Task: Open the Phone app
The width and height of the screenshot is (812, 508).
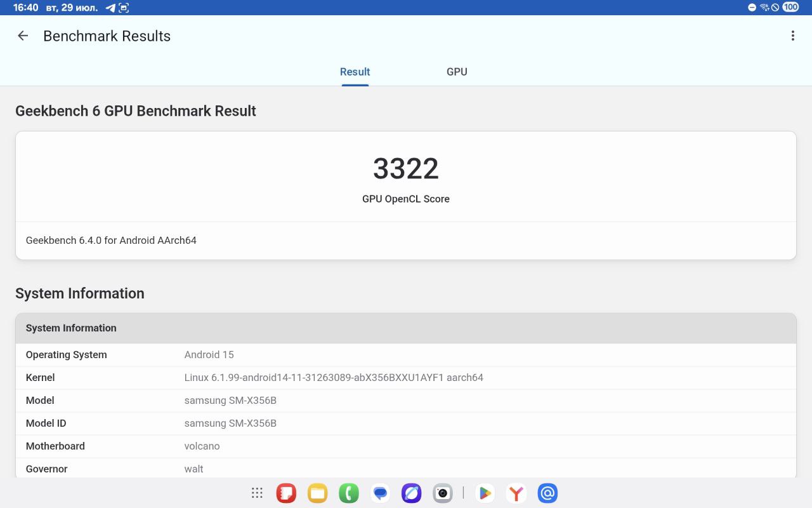Action: (348, 493)
